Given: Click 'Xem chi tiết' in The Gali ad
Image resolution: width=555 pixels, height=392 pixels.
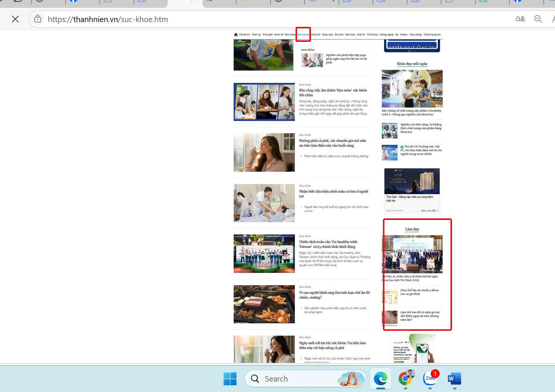Looking at the screenshot, I should tap(430, 211).
